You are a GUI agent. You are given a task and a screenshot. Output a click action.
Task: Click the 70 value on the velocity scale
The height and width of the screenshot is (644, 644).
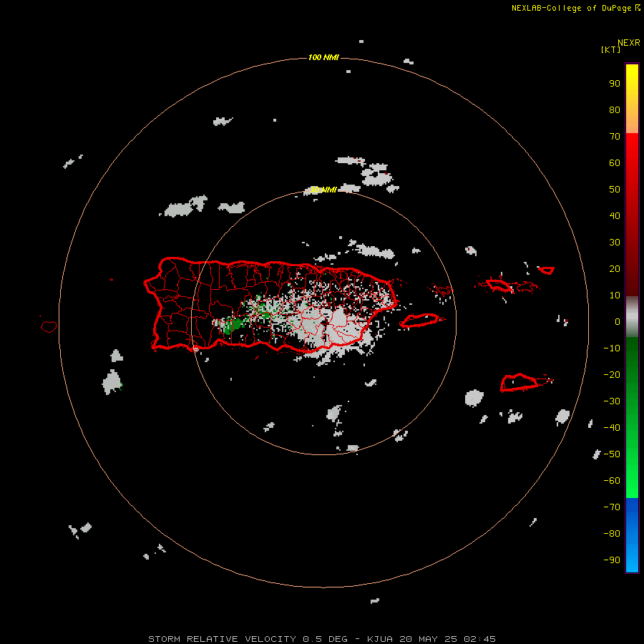pos(615,137)
